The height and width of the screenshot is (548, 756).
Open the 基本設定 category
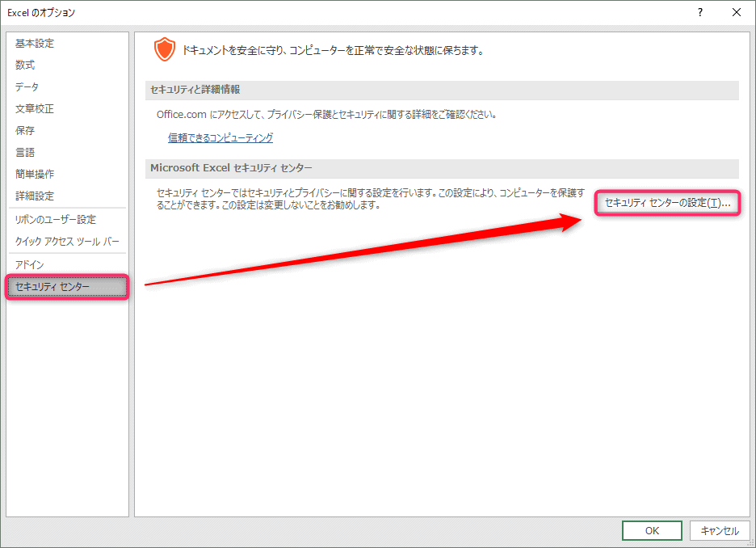pyautogui.click(x=35, y=44)
